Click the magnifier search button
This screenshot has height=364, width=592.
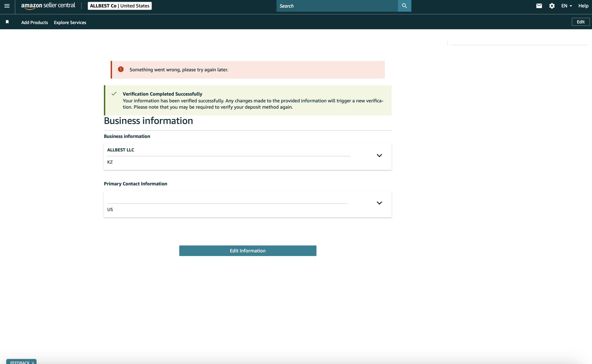(405, 6)
